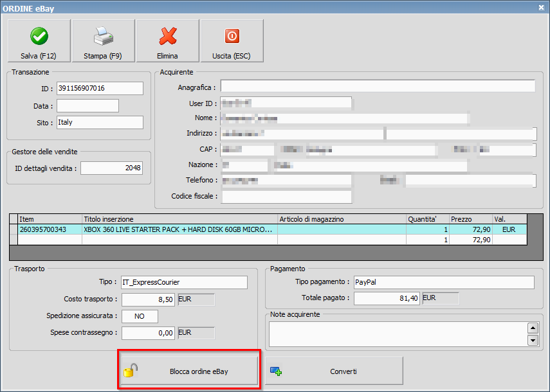Click Spedizione assicurata NO field
Image resolution: width=550 pixels, height=392 pixels.
tap(140, 316)
